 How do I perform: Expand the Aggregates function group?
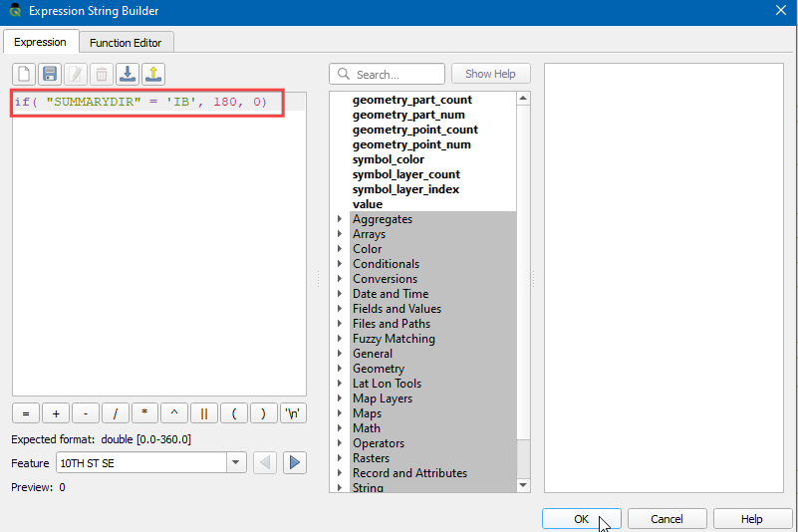point(340,219)
